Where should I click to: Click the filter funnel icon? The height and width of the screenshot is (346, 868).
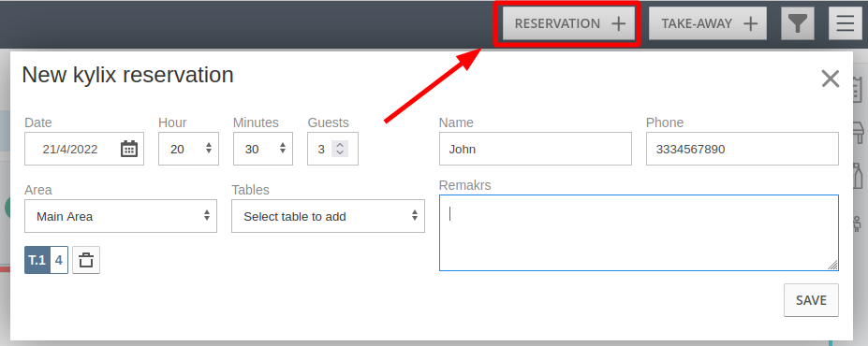tap(797, 23)
